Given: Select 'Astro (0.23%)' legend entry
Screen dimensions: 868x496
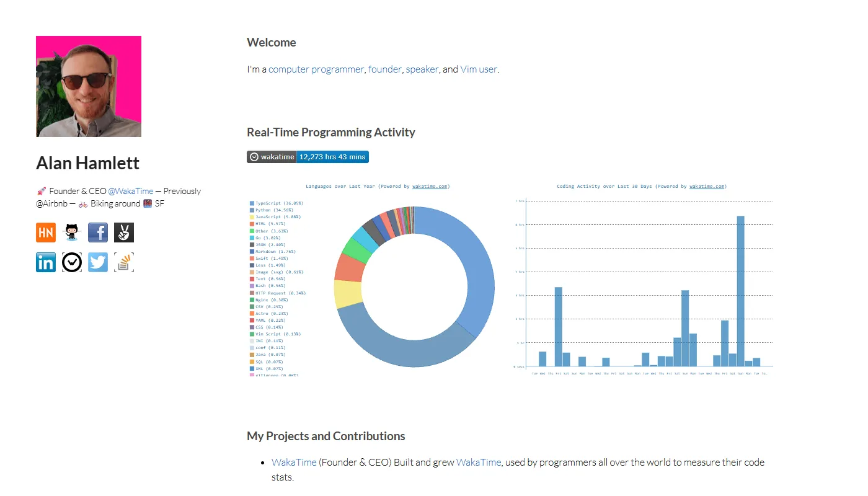Looking at the screenshot, I should [x=268, y=314].
